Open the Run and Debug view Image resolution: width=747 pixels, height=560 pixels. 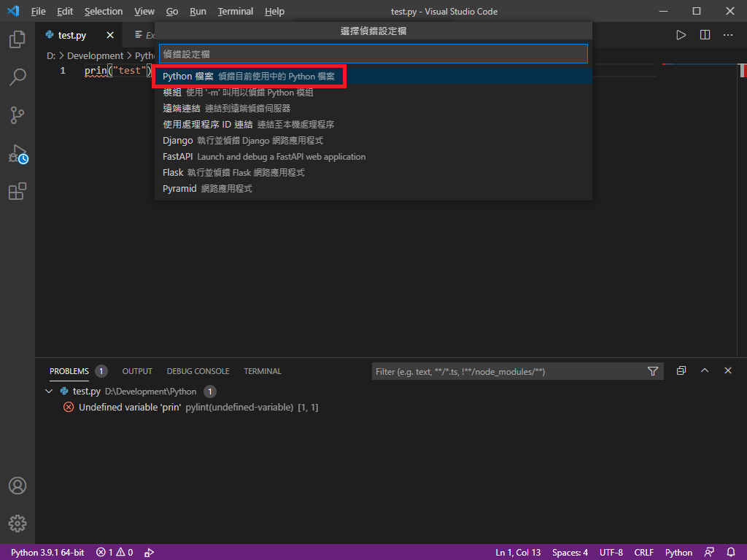pos(18,155)
